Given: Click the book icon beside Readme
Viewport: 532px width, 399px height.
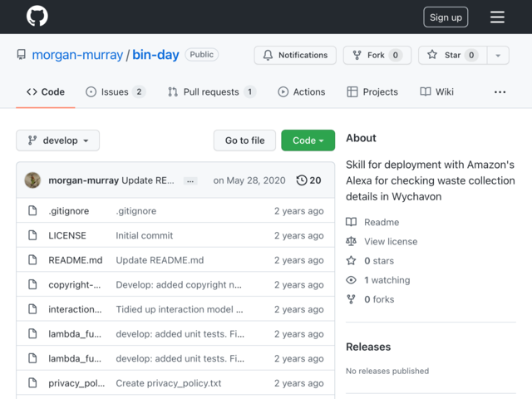Looking at the screenshot, I should [351, 222].
